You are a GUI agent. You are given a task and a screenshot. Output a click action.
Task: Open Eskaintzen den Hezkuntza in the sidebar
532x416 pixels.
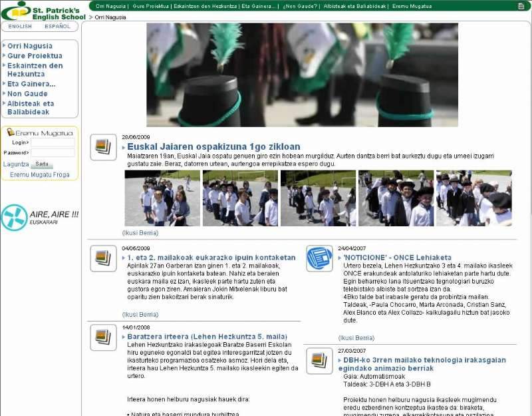pos(35,70)
